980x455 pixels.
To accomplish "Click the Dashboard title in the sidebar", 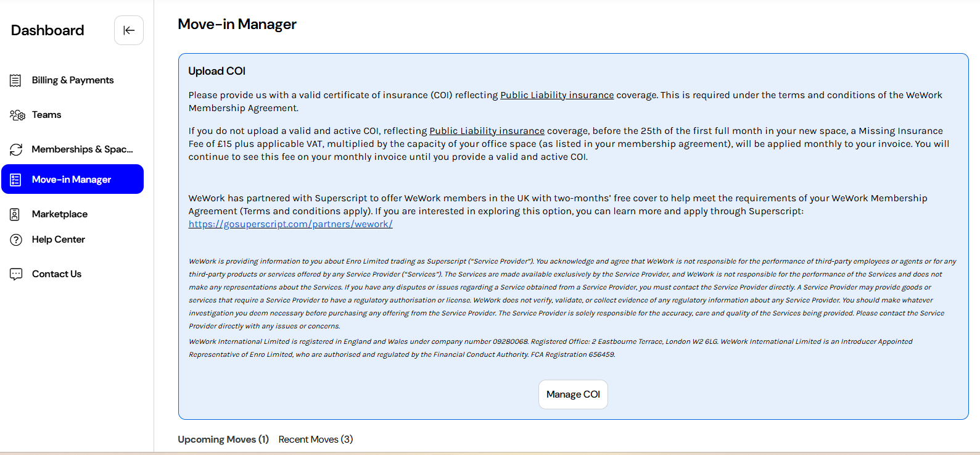I will coord(47,30).
